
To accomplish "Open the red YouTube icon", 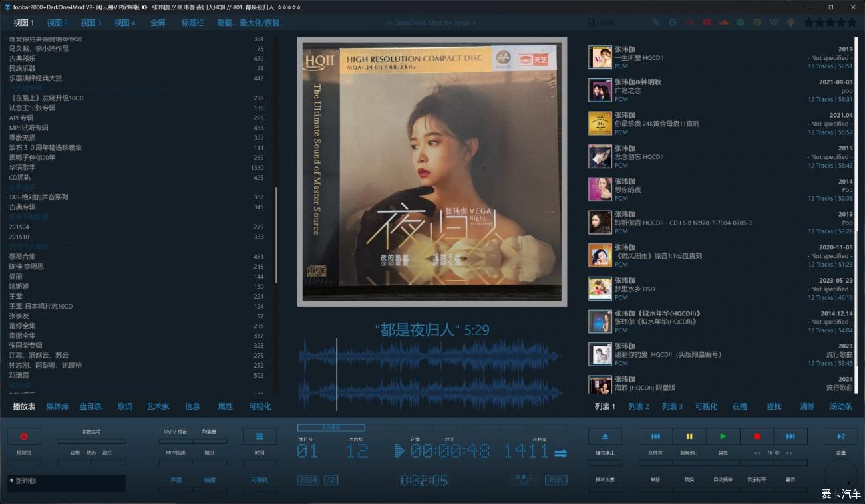I will (707, 23).
